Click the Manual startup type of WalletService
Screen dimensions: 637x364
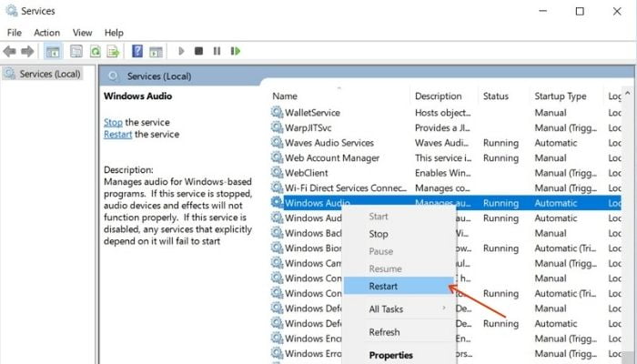pos(551,113)
